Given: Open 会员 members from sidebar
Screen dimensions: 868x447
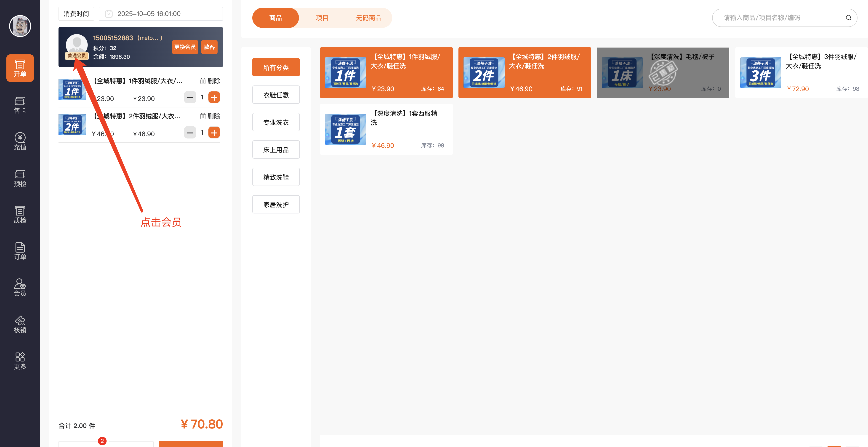Looking at the screenshot, I should pyautogui.click(x=20, y=287).
